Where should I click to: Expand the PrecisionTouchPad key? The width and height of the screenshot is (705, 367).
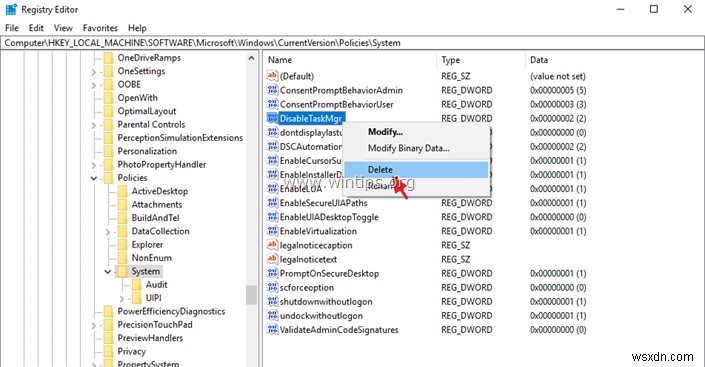tap(94, 325)
